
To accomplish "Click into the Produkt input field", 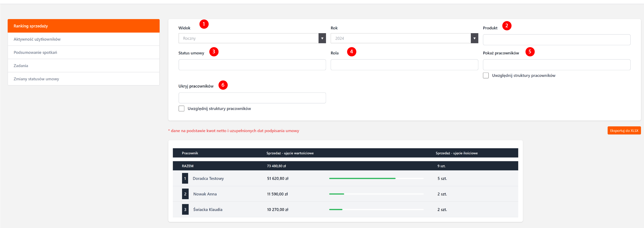I will [556, 39].
